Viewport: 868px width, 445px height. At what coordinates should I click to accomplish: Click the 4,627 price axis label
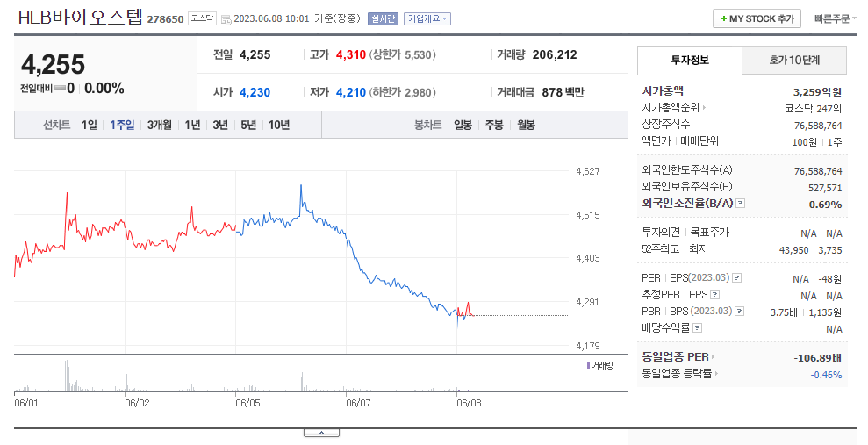(x=588, y=171)
